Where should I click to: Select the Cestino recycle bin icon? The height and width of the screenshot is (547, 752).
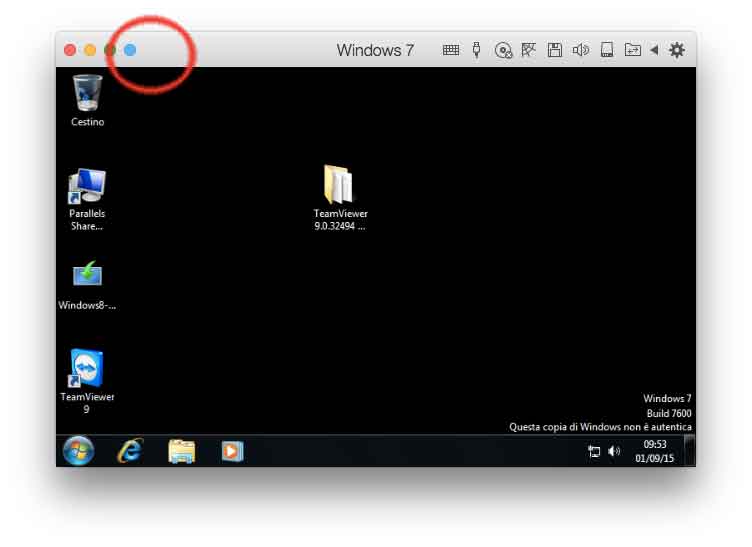87,101
